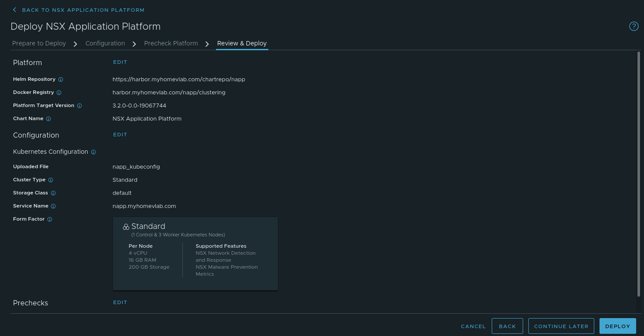Edit the Platform section
This screenshot has height=336, width=644.
120,62
